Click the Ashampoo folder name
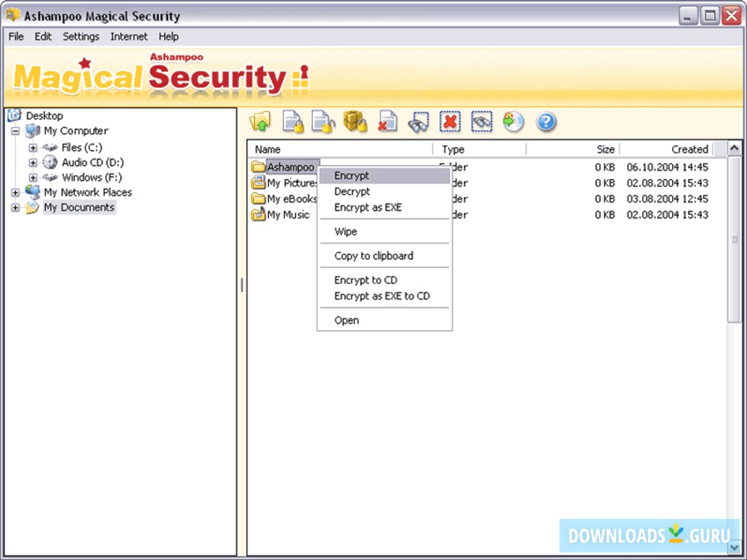Viewport: 747px width, 560px height. pos(291,167)
